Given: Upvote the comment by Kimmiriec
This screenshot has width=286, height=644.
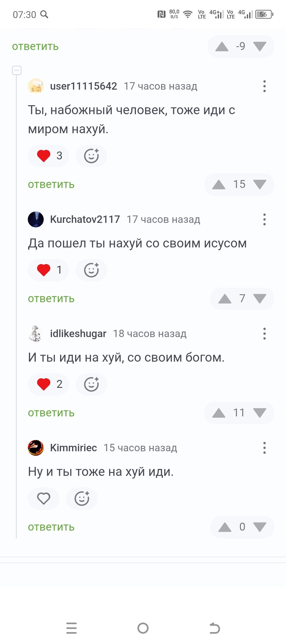Looking at the screenshot, I should coord(225,527).
